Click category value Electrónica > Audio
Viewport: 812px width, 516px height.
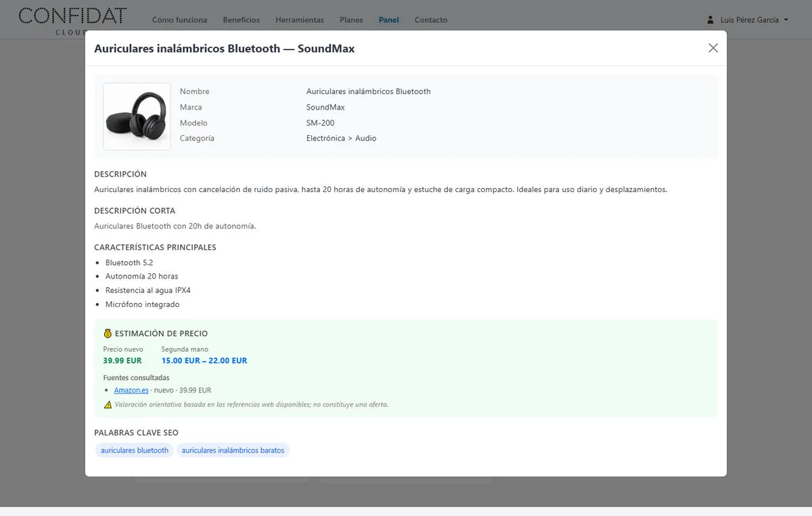point(342,138)
